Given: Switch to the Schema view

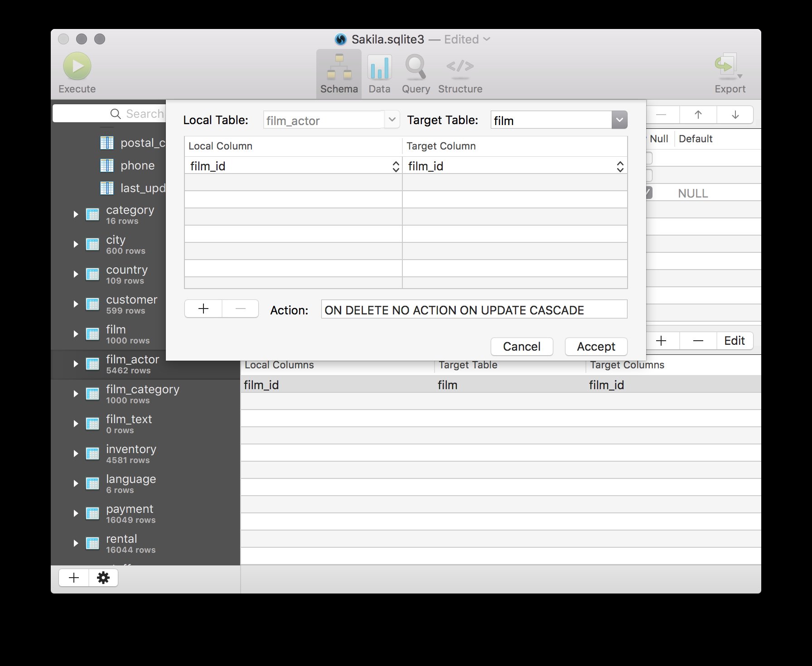Looking at the screenshot, I should (x=339, y=73).
